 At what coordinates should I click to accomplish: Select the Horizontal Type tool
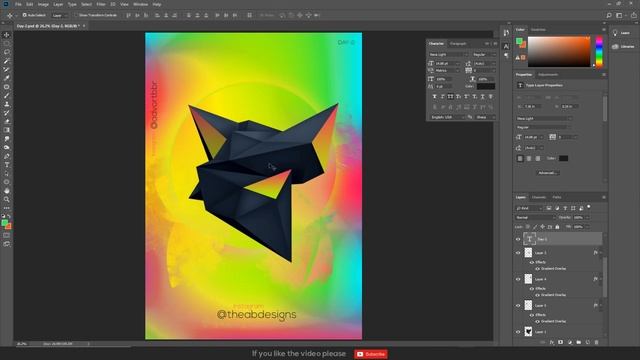[7, 165]
